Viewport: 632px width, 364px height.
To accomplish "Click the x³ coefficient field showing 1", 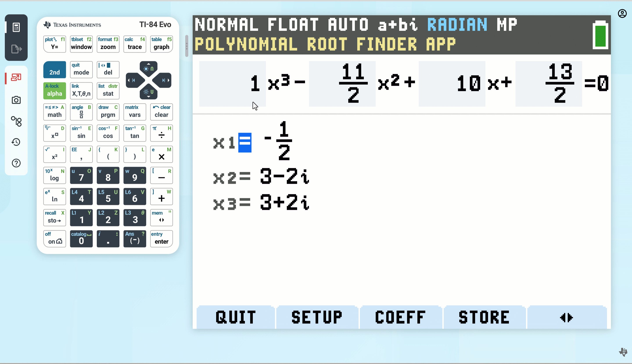I will click(232, 84).
